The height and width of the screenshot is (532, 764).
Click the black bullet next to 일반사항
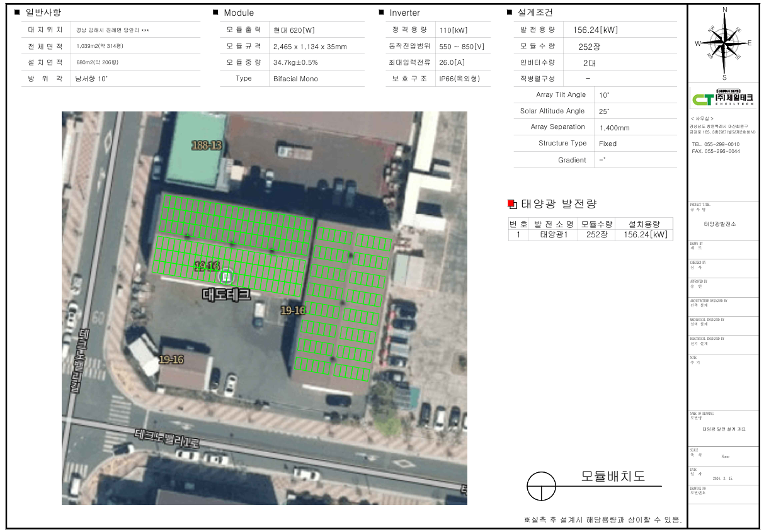click(x=17, y=13)
